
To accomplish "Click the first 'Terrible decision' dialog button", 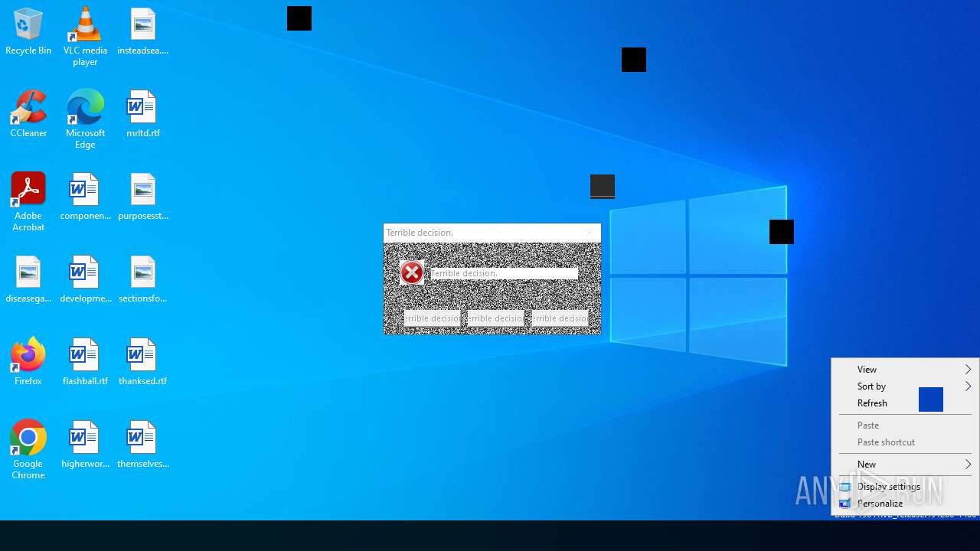I will point(433,318).
